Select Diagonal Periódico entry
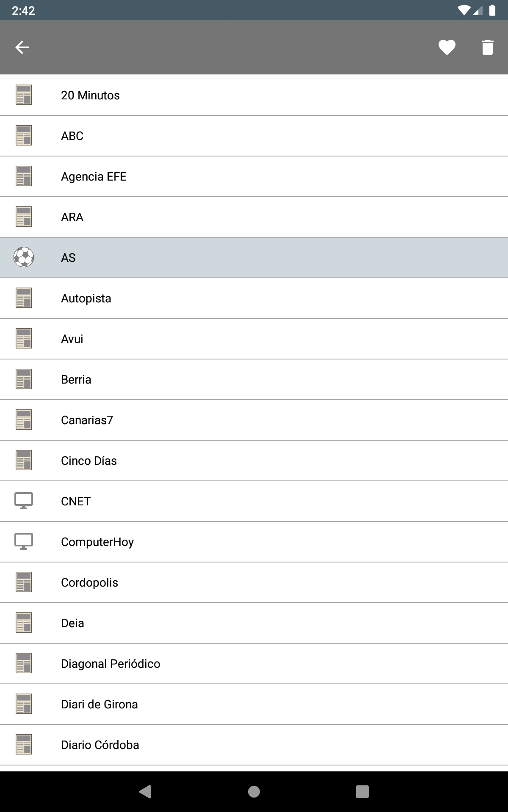This screenshot has height=812, width=508. coord(254,664)
